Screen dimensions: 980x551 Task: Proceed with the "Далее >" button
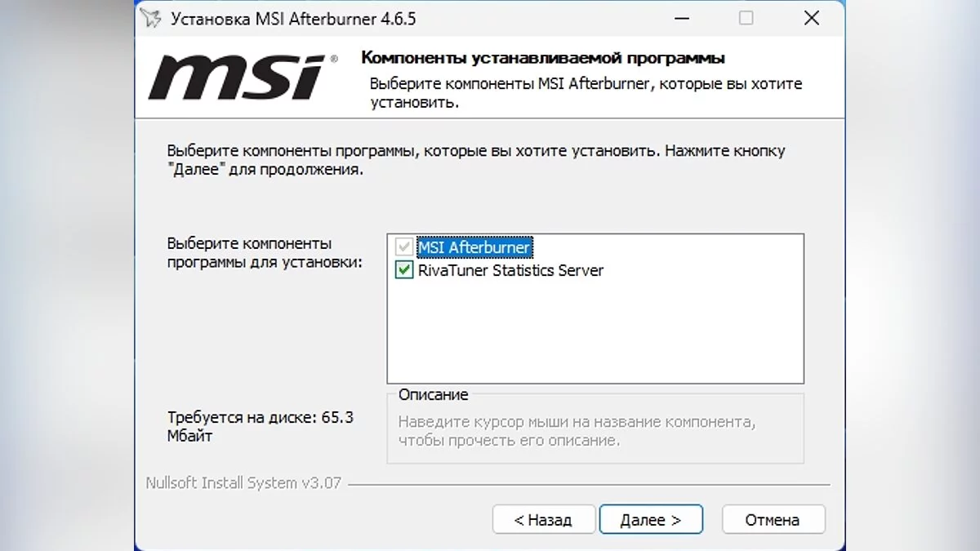[x=651, y=520]
